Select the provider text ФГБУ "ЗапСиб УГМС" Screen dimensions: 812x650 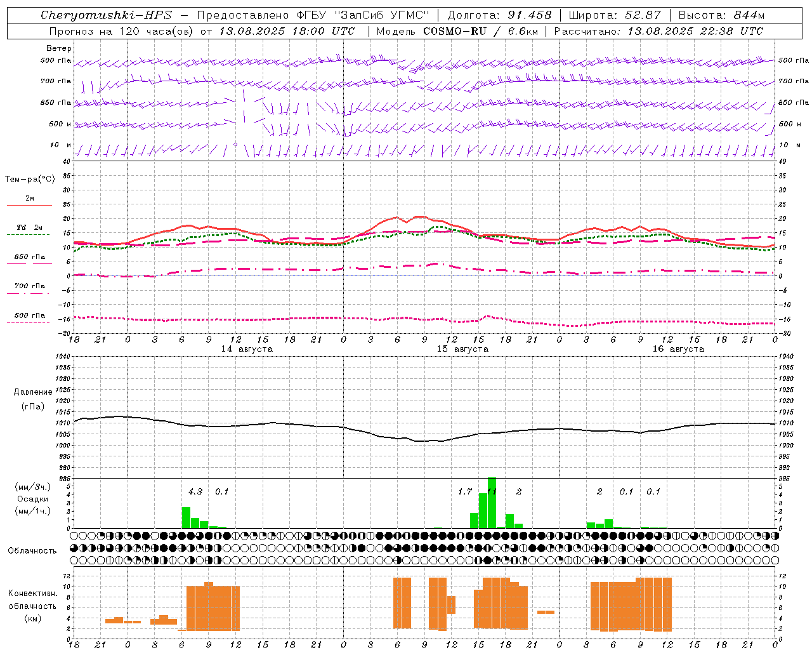[362, 15]
